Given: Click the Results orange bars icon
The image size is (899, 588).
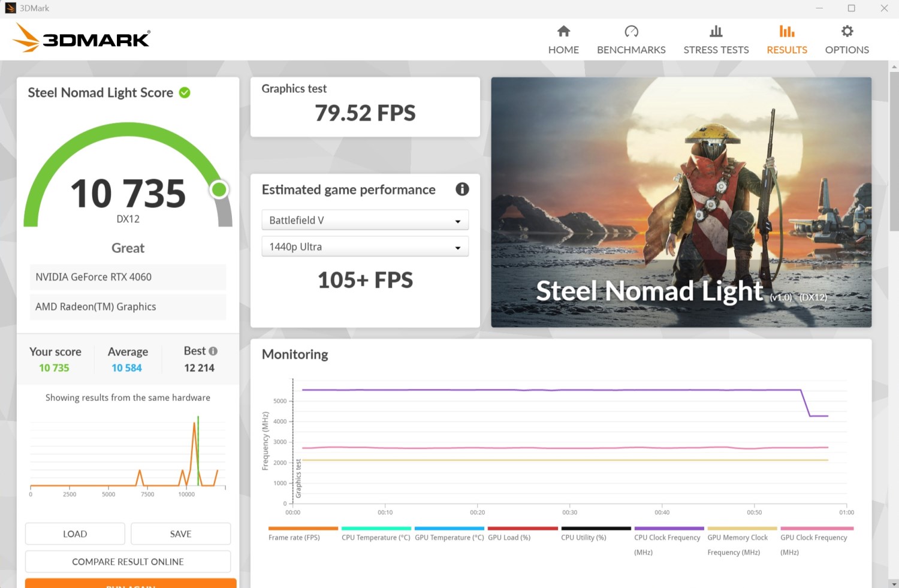Looking at the screenshot, I should coord(786,31).
